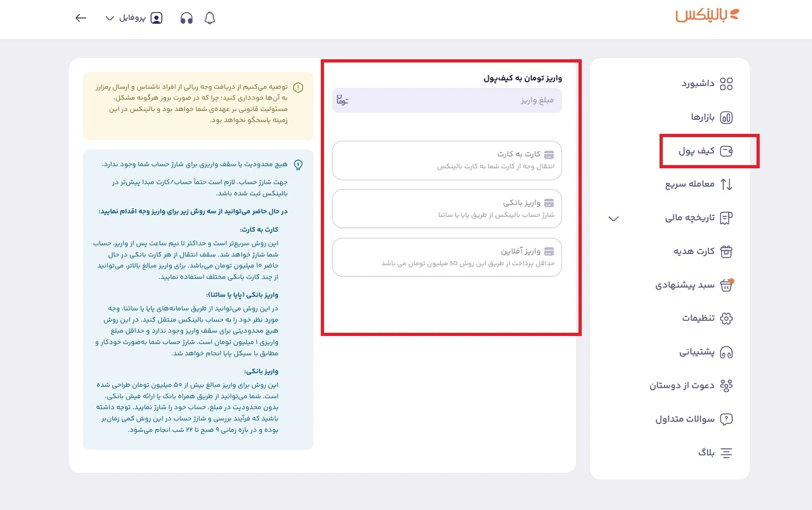Click the last info heading واریز بانکی:

pos(262,371)
